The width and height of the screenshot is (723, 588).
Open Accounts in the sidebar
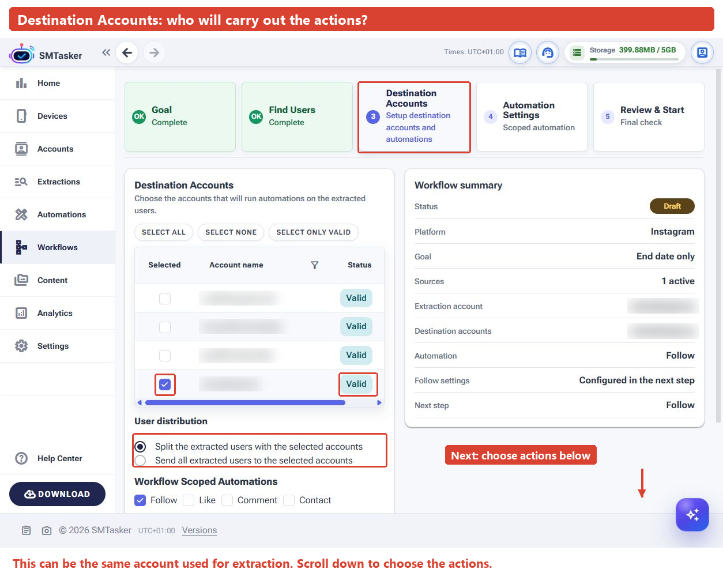click(58, 149)
